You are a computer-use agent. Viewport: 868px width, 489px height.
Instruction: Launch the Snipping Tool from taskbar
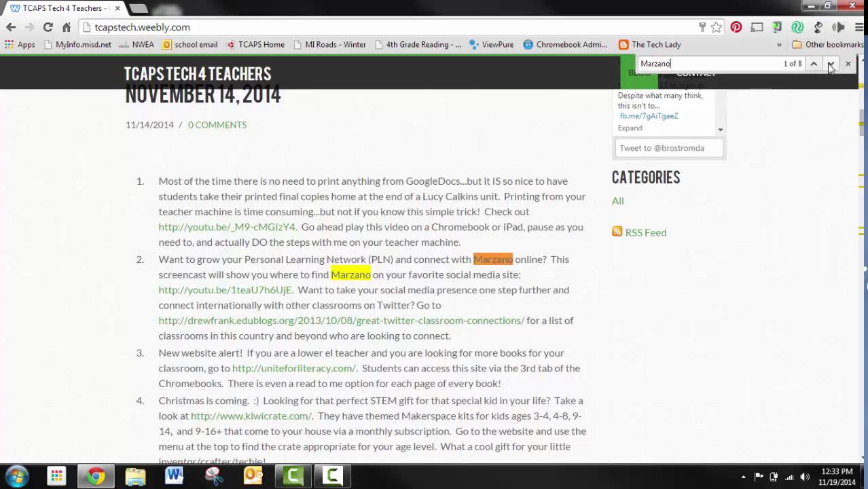click(x=214, y=476)
